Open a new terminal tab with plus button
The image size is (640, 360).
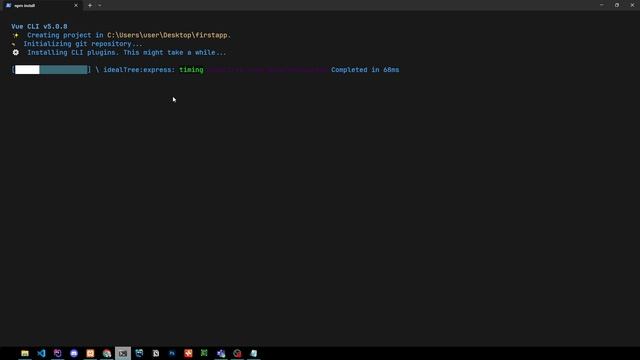pos(90,5)
